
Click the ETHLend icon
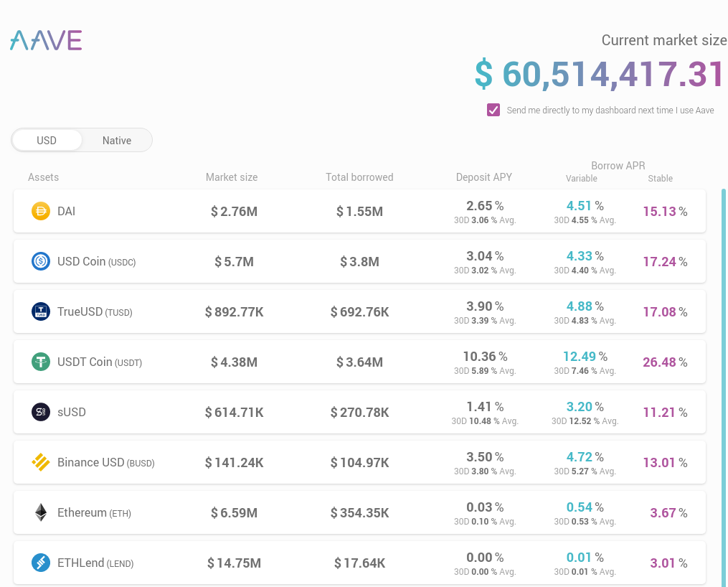pos(41,563)
